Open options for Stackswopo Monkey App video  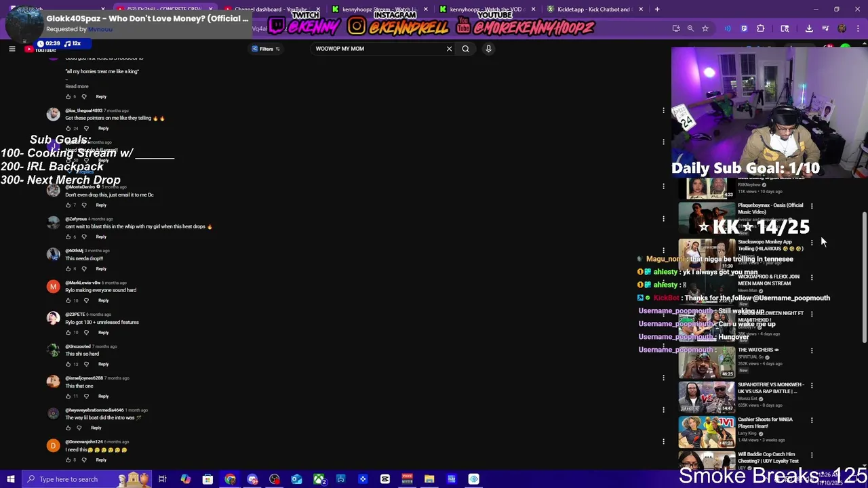[812, 242]
